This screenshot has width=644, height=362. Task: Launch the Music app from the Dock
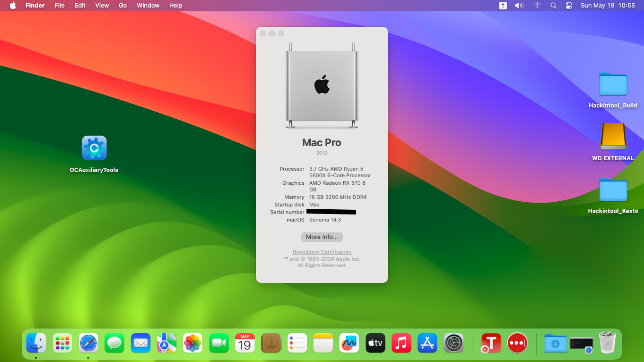(x=401, y=343)
